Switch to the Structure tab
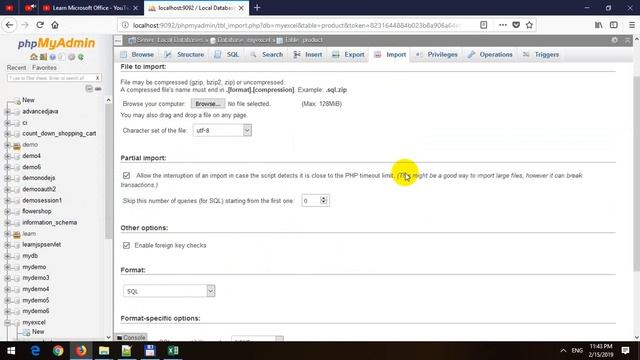 point(184,55)
